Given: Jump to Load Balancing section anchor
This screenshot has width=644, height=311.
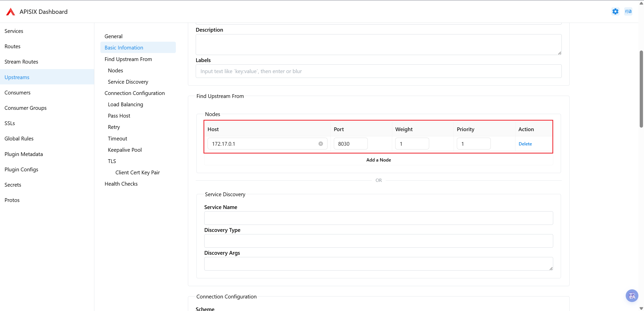Looking at the screenshot, I should tap(125, 105).
